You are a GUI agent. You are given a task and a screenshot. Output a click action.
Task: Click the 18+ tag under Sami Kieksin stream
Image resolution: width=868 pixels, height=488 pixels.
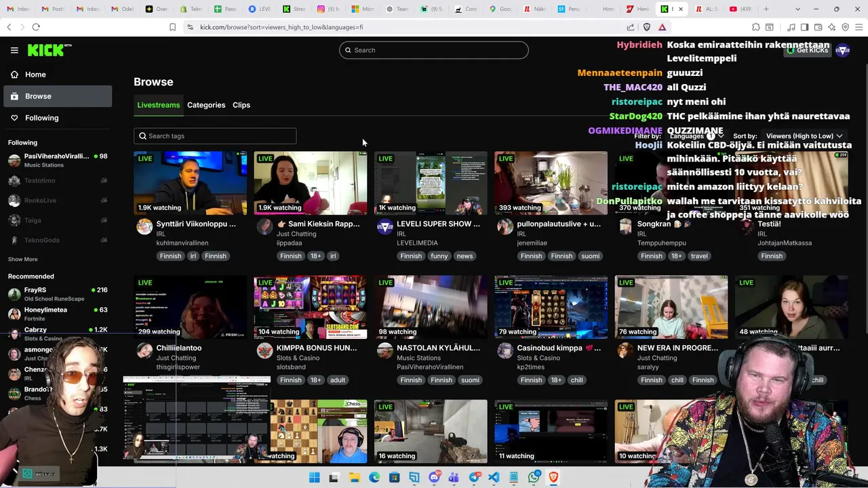315,256
